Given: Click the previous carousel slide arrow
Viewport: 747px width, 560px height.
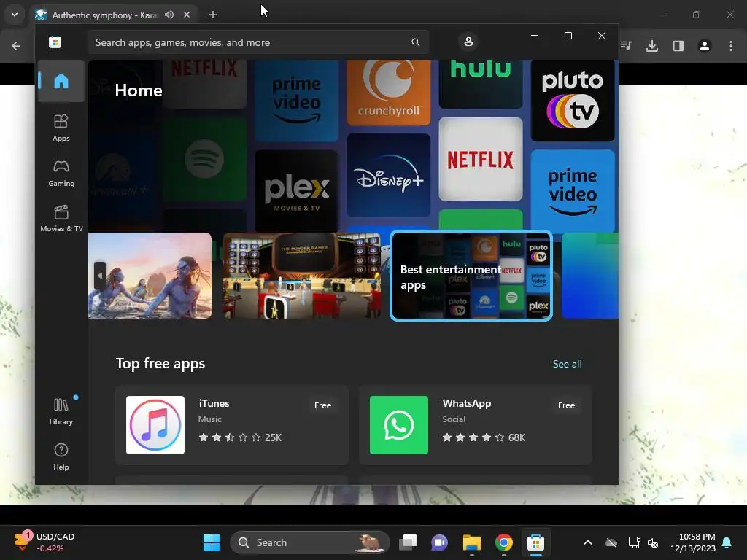Looking at the screenshot, I should (99, 275).
